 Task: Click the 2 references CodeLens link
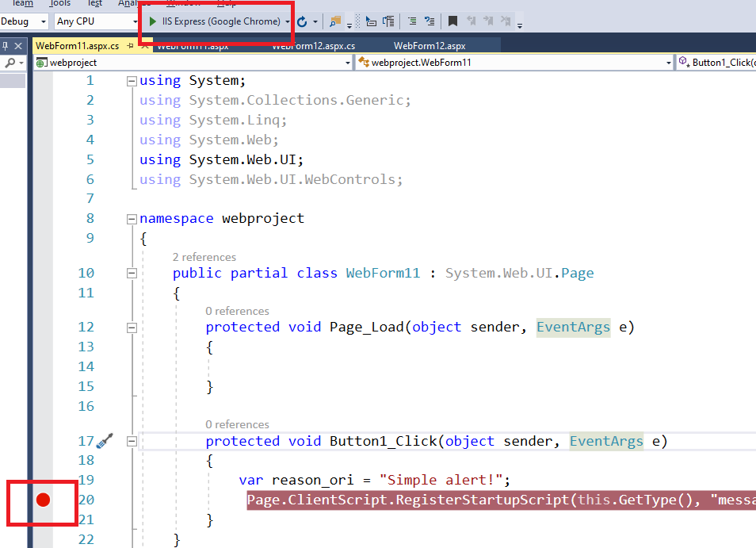pyautogui.click(x=204, y=257)
